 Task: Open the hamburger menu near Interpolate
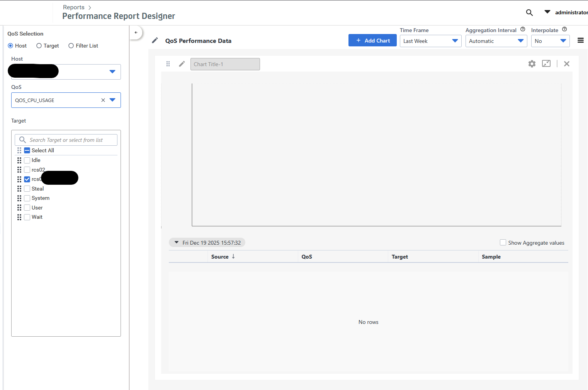tap(580, 41)
